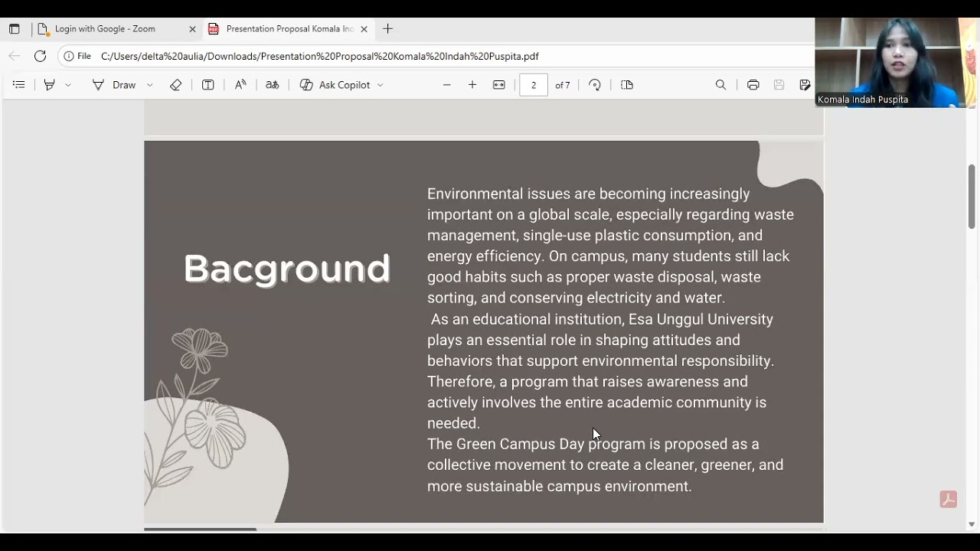Close the Login with Google - Zoom tab

[x=192, y=29]
